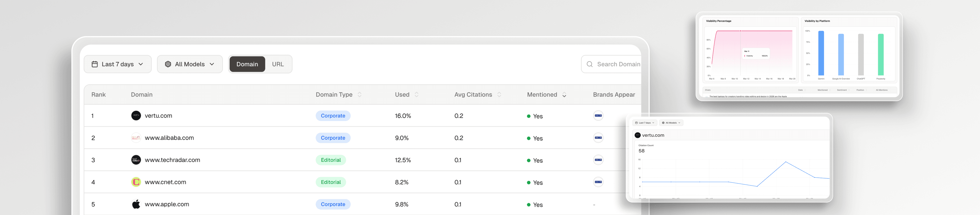
Task: Click Mentioned Yes status for www.apple.com
Action: [535, 205]
